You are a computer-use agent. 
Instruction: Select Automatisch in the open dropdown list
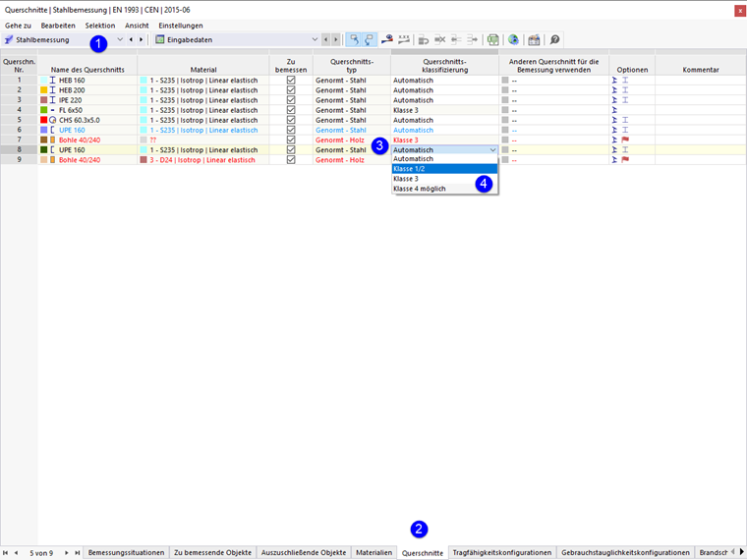[x=444, y=159]
